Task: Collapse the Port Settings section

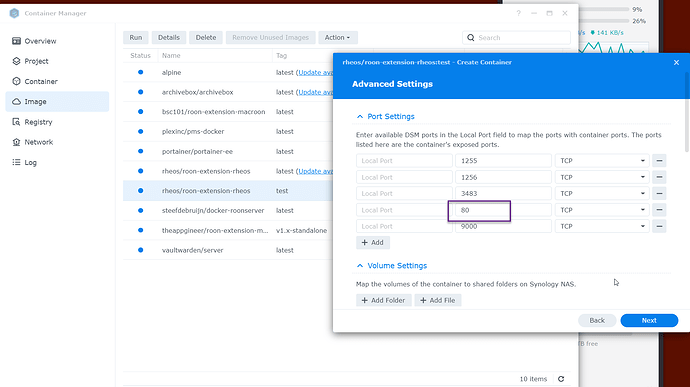Action: 360,117
